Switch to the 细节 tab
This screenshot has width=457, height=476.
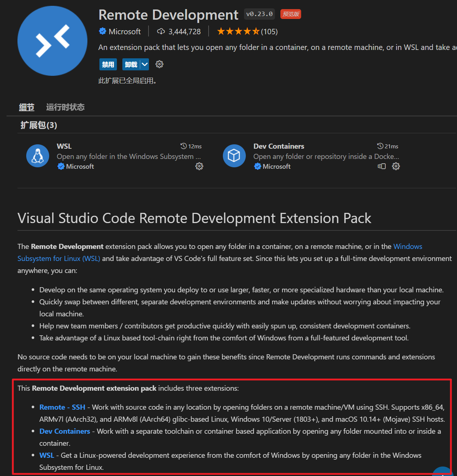click(x=27, y=107)
